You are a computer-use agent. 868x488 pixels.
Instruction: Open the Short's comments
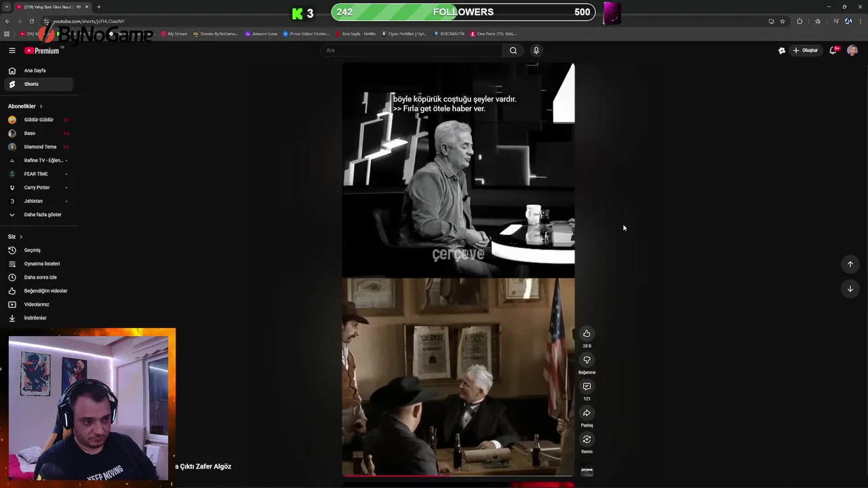click(587, 386)
